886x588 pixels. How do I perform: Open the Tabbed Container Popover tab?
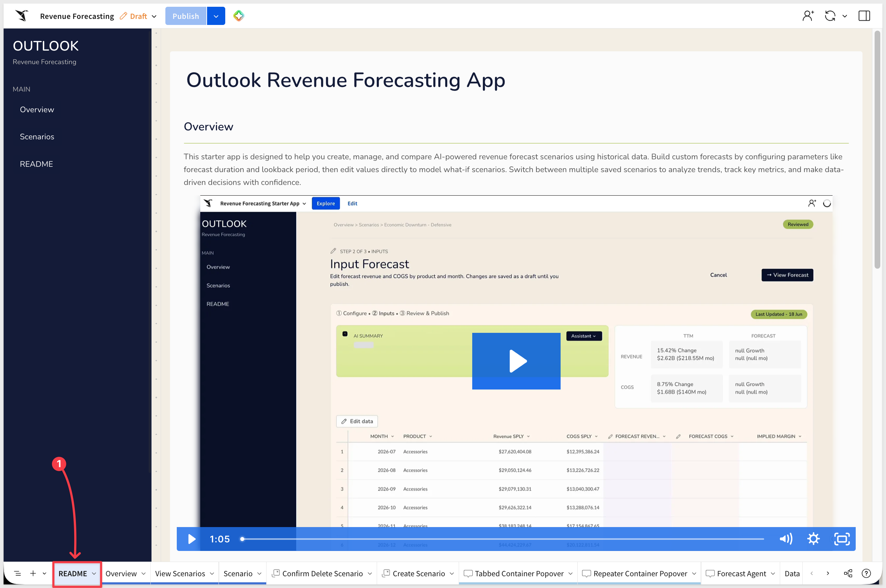click(519, 573)
